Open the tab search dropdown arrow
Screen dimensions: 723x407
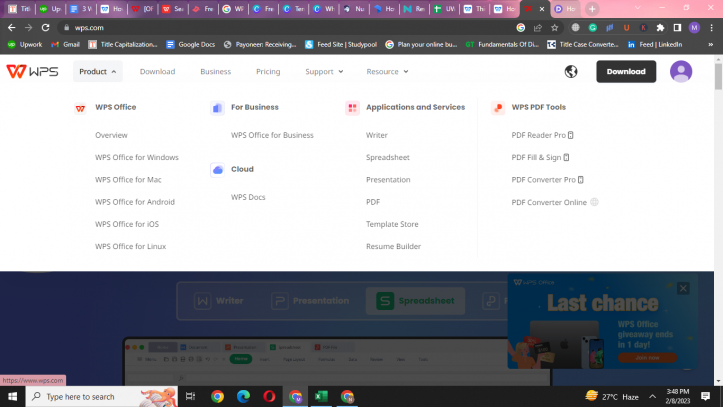pos(638,8)
